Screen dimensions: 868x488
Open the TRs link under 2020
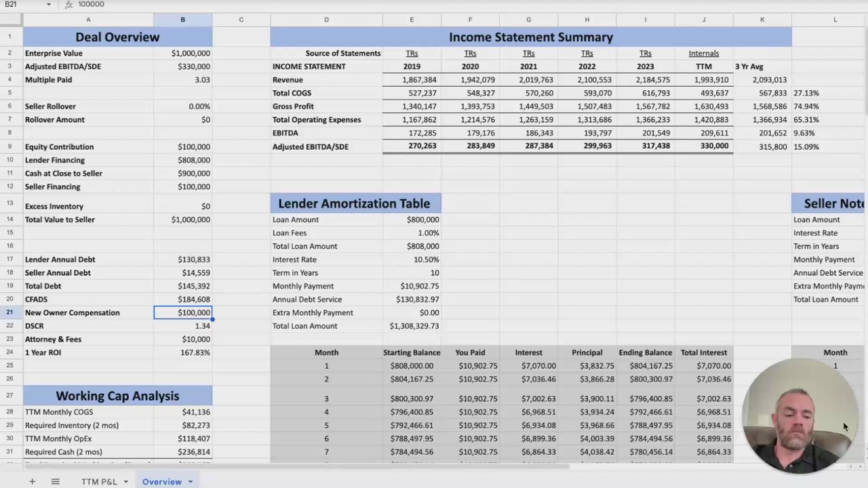470,53
